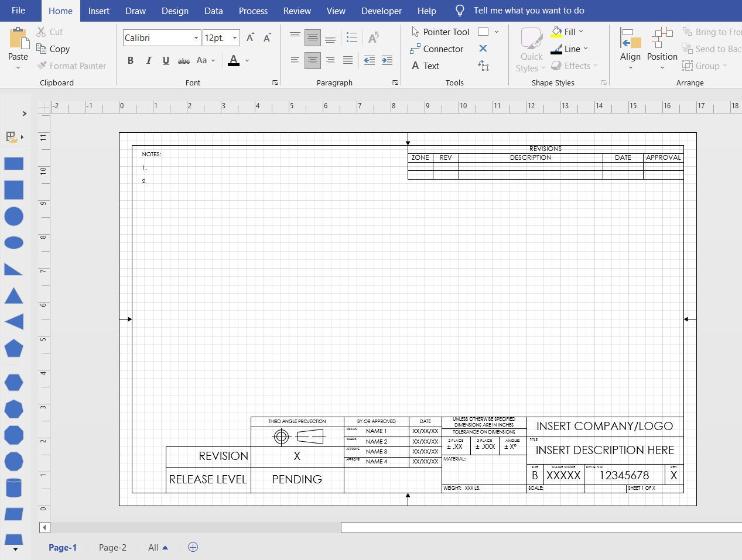Switch to the Draw ribbon tab

click(x=135, y=11)
